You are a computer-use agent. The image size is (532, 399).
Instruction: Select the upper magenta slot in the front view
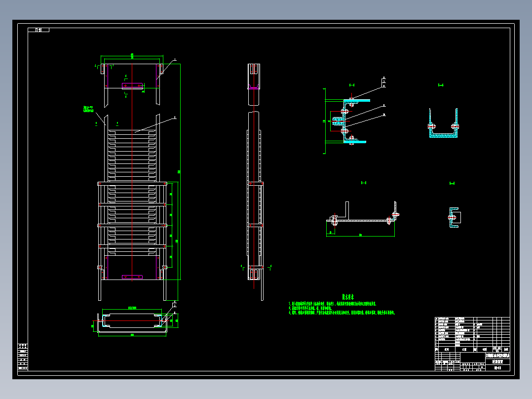(132, 86)
